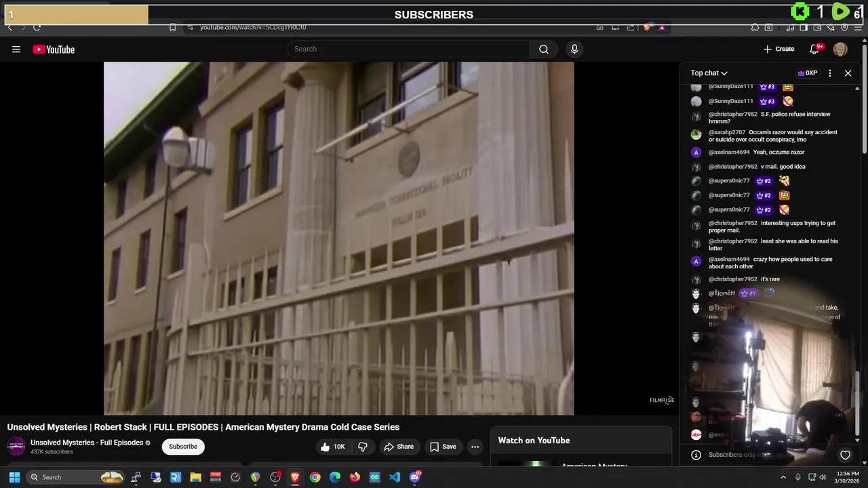Subscribe to Unsolved Mysteries channel
The image size is (868, 488).
pyautogui.click(x=183, y=446)
